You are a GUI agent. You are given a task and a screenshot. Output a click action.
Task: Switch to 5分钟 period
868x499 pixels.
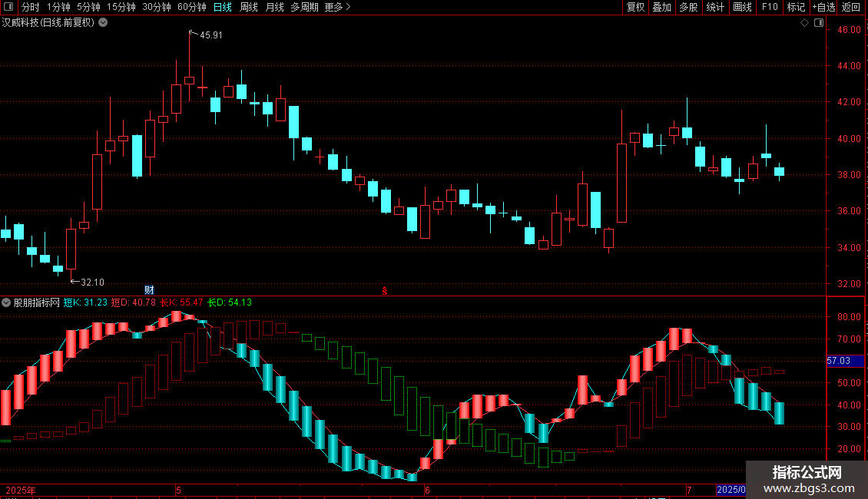[x=88, y=7]
